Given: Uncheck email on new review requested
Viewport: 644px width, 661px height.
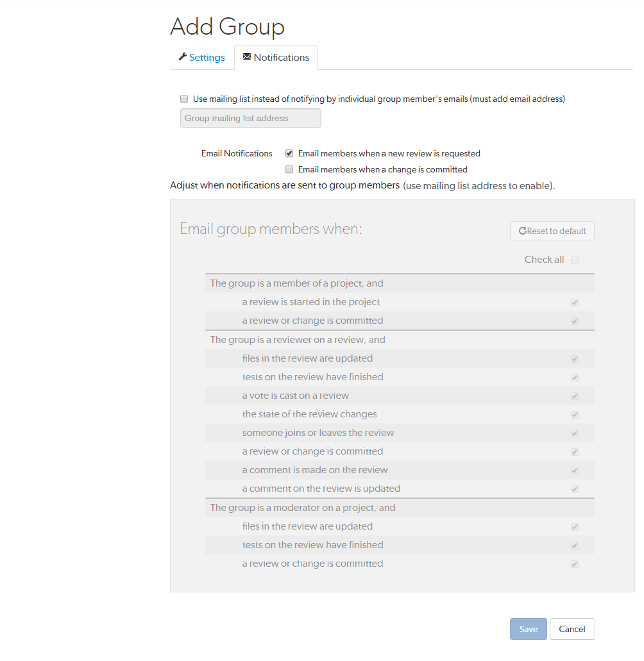Looking at the screenshot, I should [289, 153].
